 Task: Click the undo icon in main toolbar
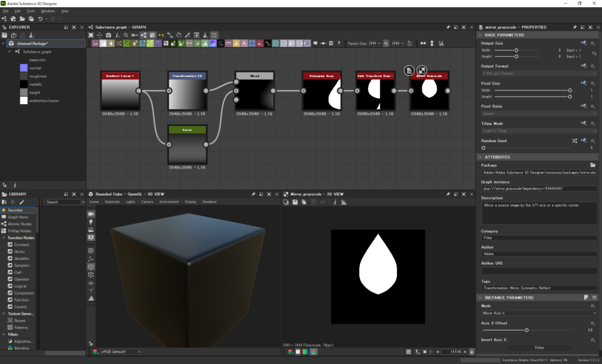41,19
